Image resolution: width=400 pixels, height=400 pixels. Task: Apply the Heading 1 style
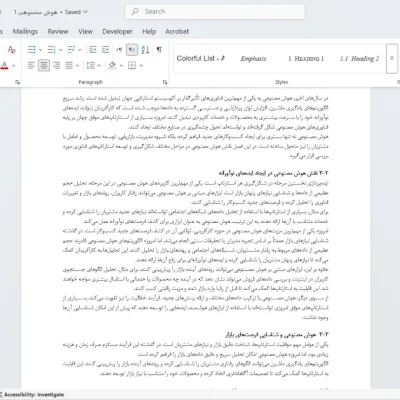click(x=306, y=59)
